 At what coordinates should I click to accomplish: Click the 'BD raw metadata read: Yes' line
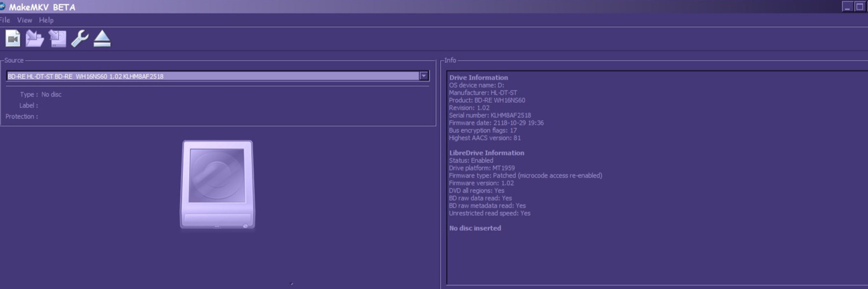click(x=487, y=205)
